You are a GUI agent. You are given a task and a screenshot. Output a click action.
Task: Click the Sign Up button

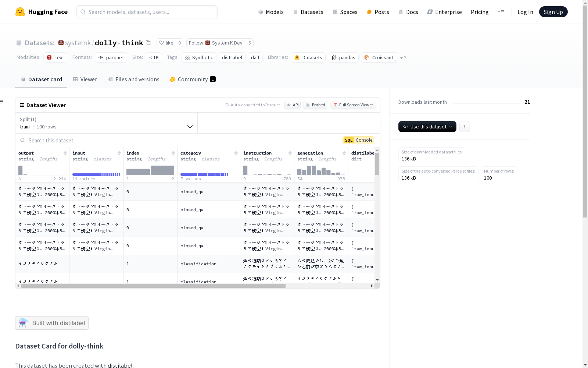(x=553, y=12)
